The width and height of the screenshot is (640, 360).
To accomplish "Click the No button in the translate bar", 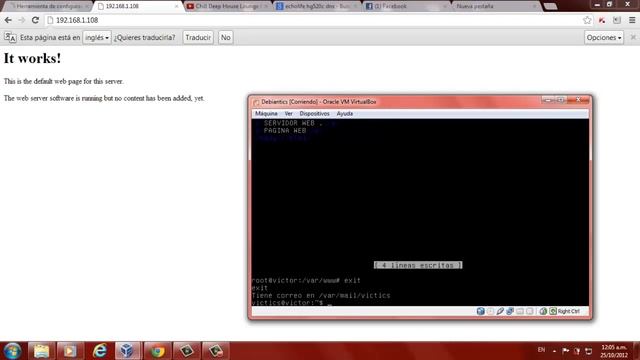I will tap(225, 38).
